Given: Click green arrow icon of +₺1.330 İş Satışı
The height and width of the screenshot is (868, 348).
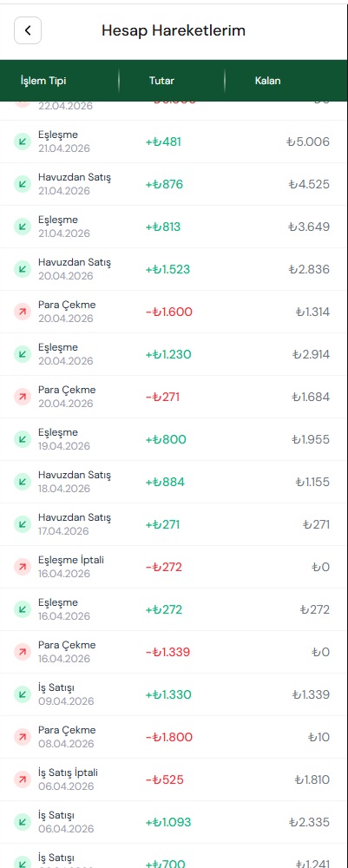Looking at the screenshot, I should tap(23, 694).
